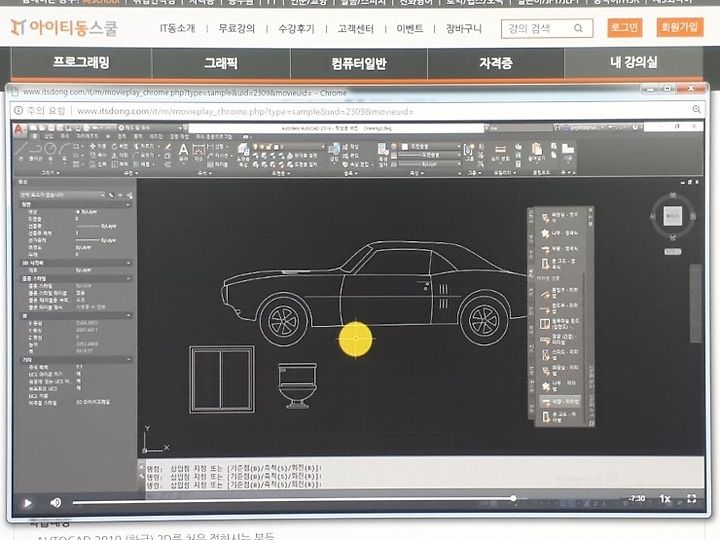
Task: Select the 내 강의실 tab
Action: point(634,62)
